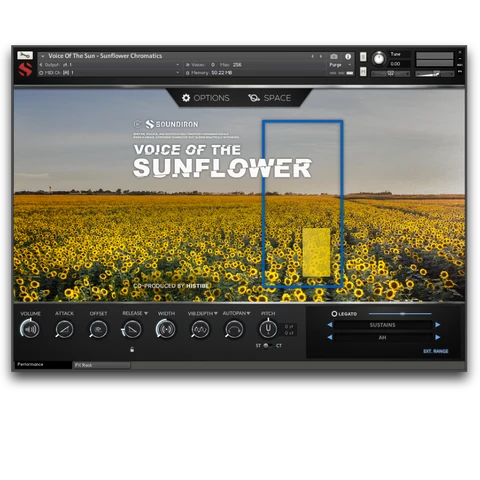Viewport: 480px width, 480px height.
Task: Open the Vib.Depth dropdown arrow
Action: click(x=216, y=313)
